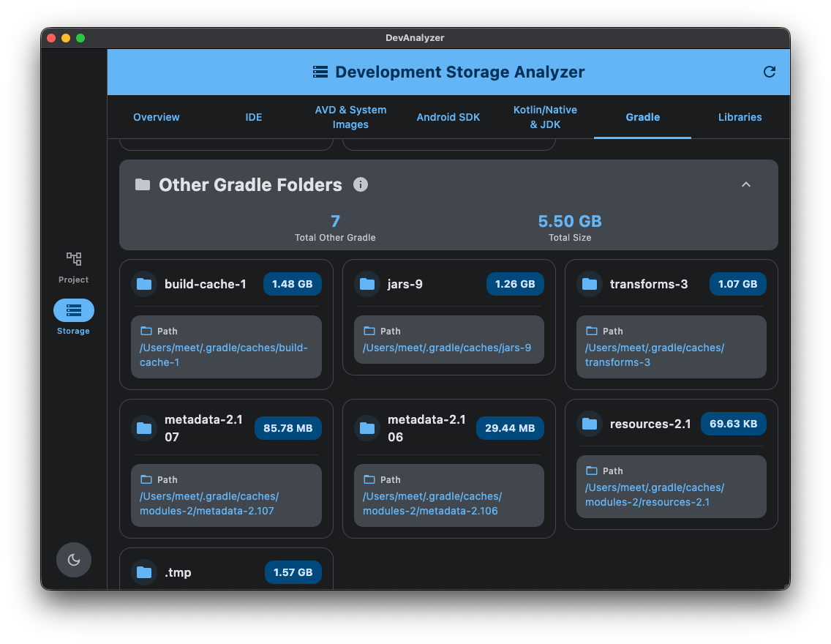Viewport: 831px width, 644px height.
Task: Toggle dark mode with the moon button
Action: tap(74, 560)
